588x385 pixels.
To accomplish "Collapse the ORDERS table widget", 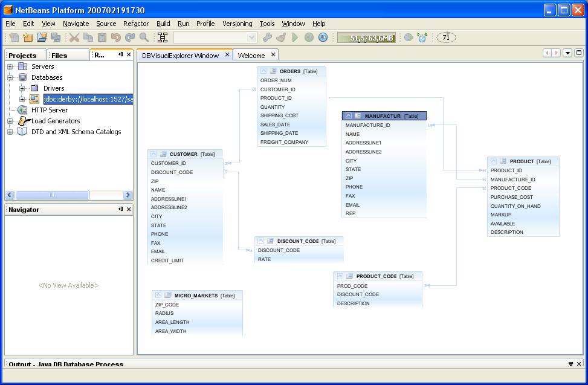I will [263, 71].
